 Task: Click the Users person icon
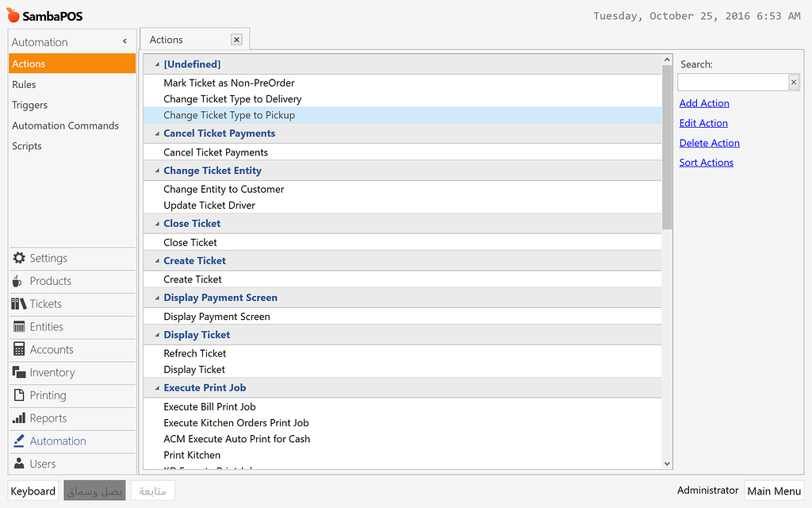pos(19,464)
